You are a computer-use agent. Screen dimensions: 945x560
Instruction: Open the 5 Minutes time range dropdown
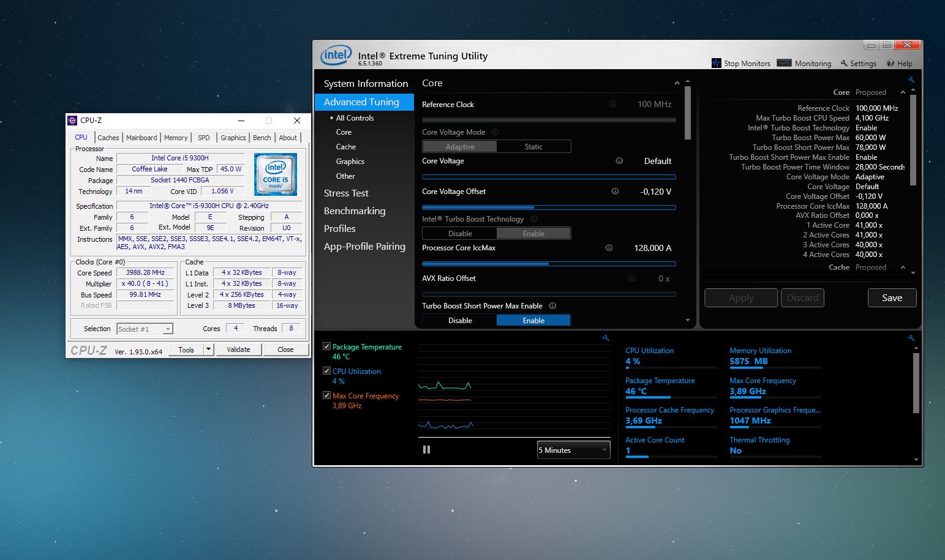[x=573, y=450]
